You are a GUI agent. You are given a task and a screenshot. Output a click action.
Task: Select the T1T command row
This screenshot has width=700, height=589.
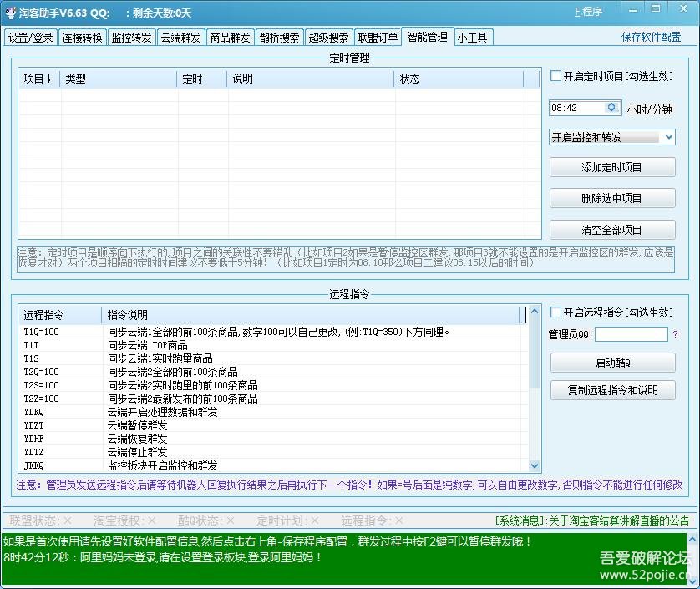pos(273,345)
